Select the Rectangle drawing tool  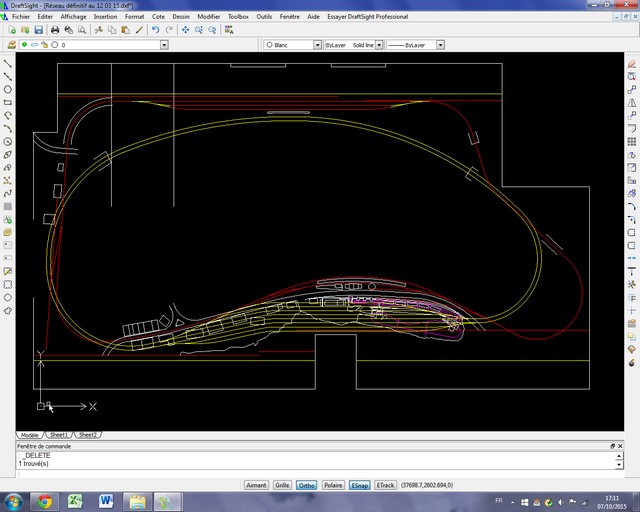click(x=7, y=102)
